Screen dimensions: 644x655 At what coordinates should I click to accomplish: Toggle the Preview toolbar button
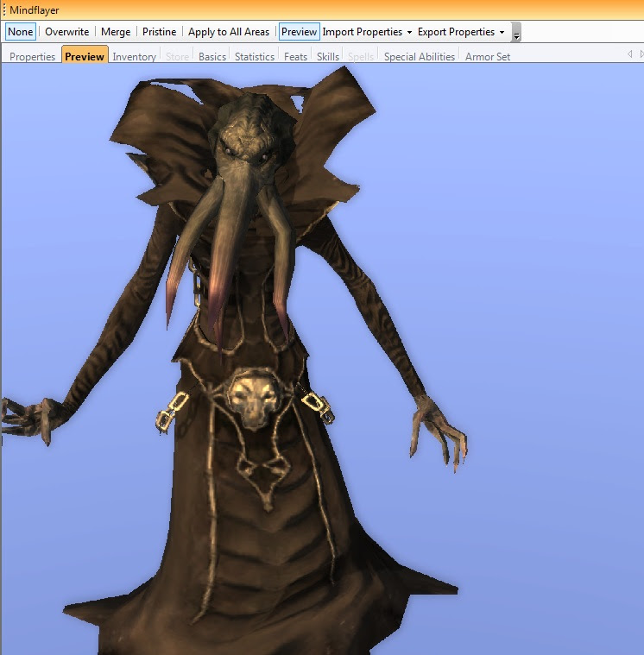click(x=300, y=32)
